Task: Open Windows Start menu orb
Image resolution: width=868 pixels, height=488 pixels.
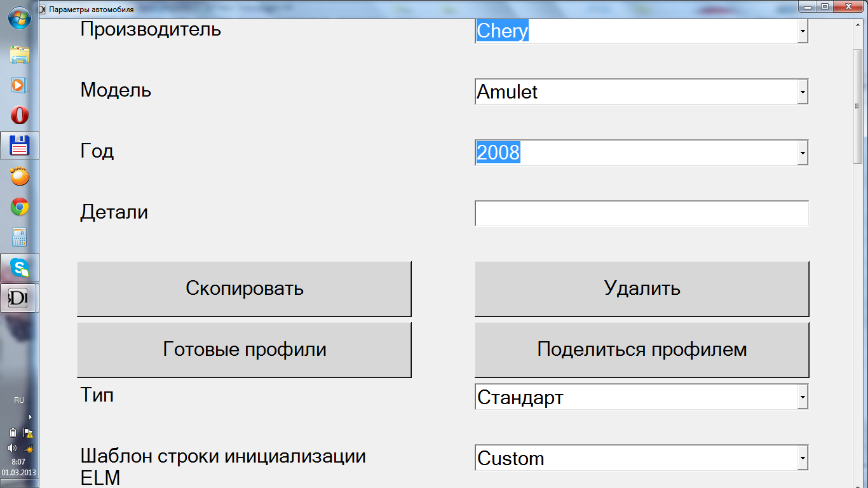Action: pyautogui.click(x=19, y=17)
